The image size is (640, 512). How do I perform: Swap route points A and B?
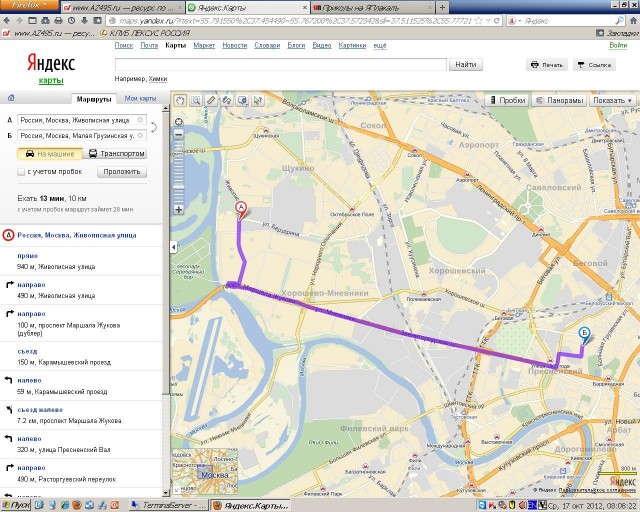151,127
